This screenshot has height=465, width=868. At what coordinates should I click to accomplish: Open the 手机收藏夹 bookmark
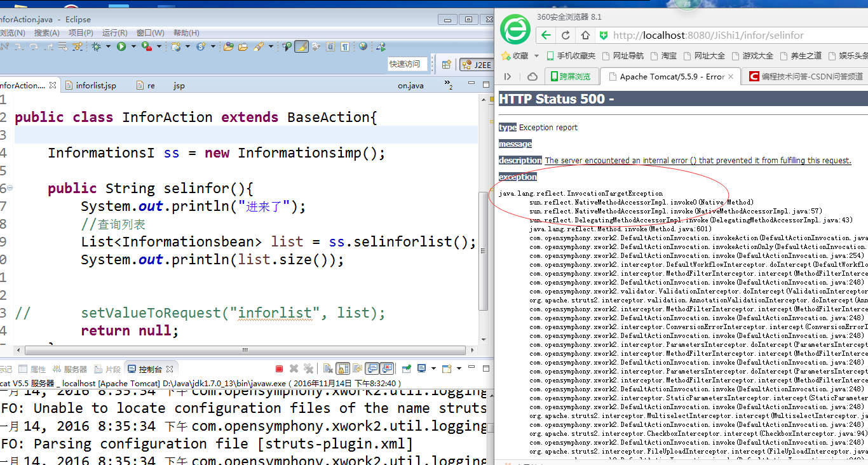pos(570,56)
